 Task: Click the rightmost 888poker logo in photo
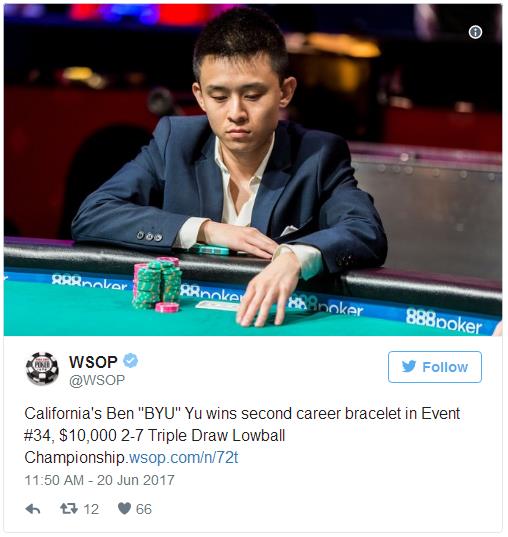click(444, 321)
